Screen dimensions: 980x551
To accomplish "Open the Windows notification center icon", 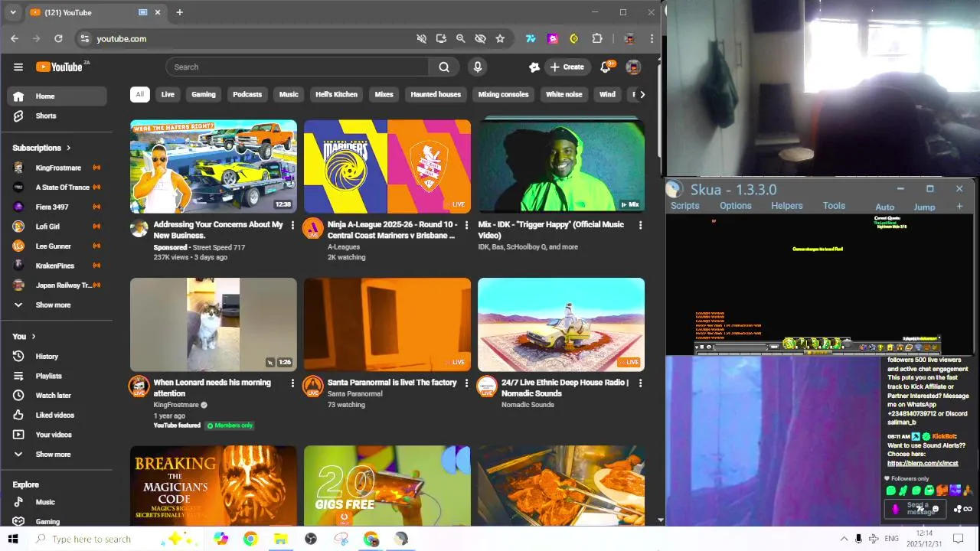I will pyautogui.click(x=958, y=539).
